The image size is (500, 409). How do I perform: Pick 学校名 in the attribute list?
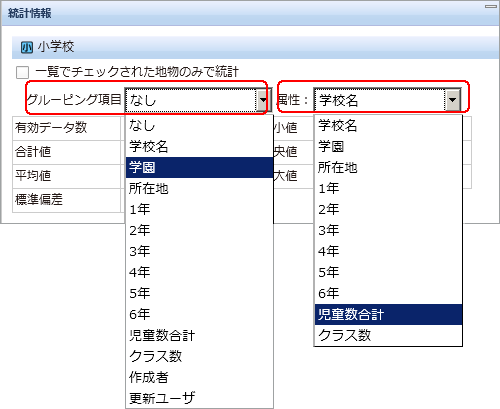(x=388, y=125)
